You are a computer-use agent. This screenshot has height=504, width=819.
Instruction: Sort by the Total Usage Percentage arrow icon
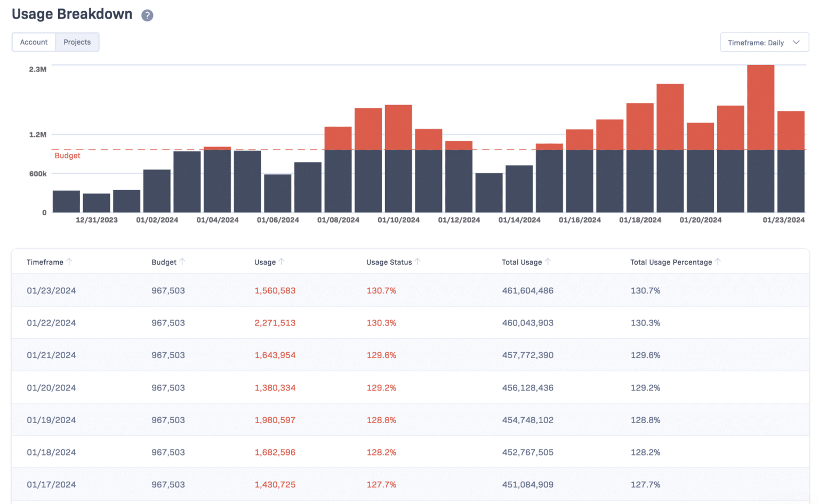719,262
